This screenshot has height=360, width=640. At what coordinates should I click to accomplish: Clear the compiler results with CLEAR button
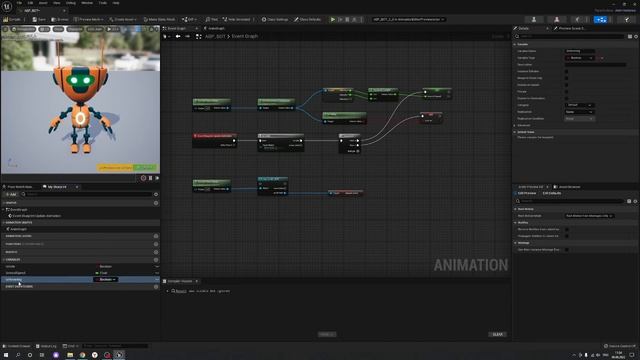coord(498,334)
